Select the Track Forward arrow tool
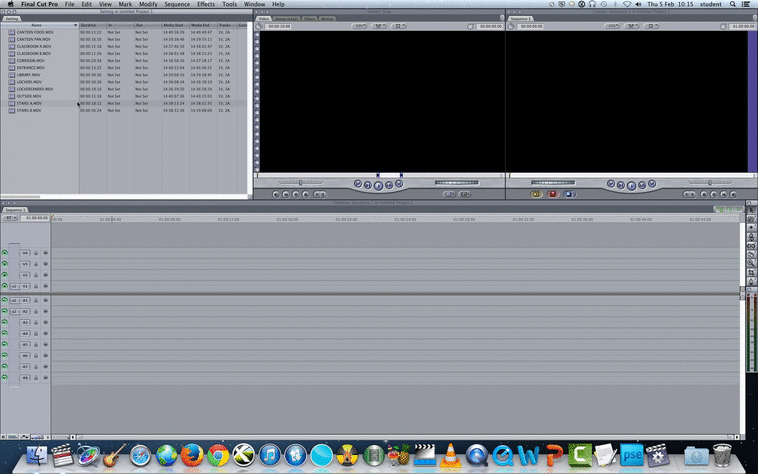Viewport: 758px width, 474px height. pos(751,228)
